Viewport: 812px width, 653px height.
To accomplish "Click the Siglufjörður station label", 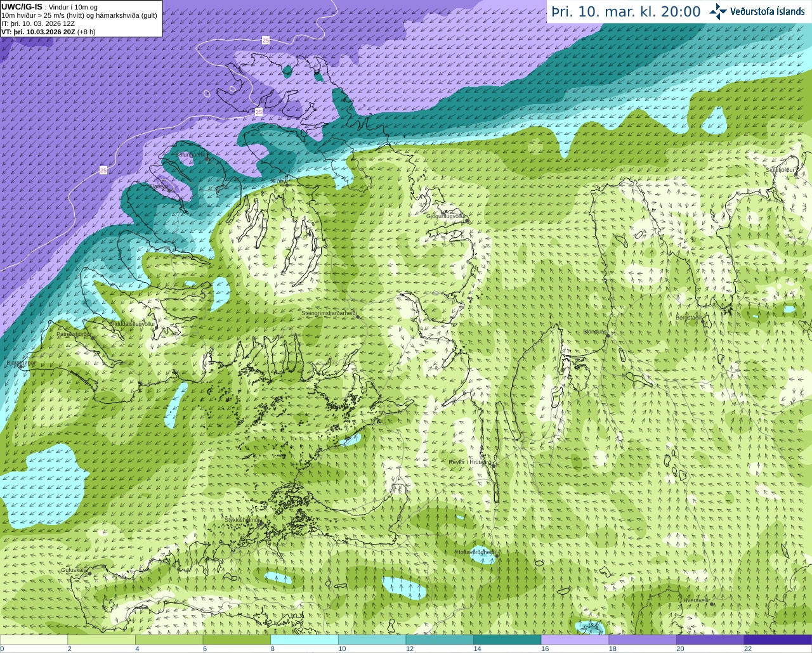I will click(780, 170).
